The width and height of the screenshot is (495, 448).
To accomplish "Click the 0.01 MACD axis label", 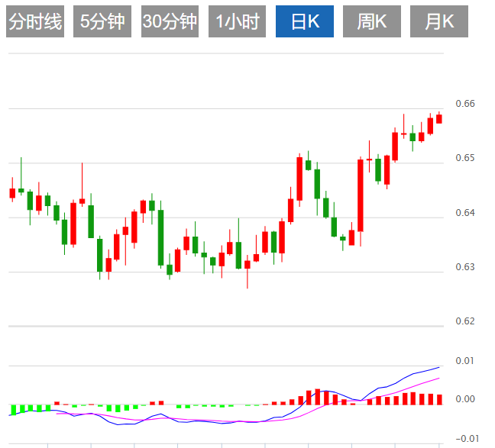I will (465, 360).
